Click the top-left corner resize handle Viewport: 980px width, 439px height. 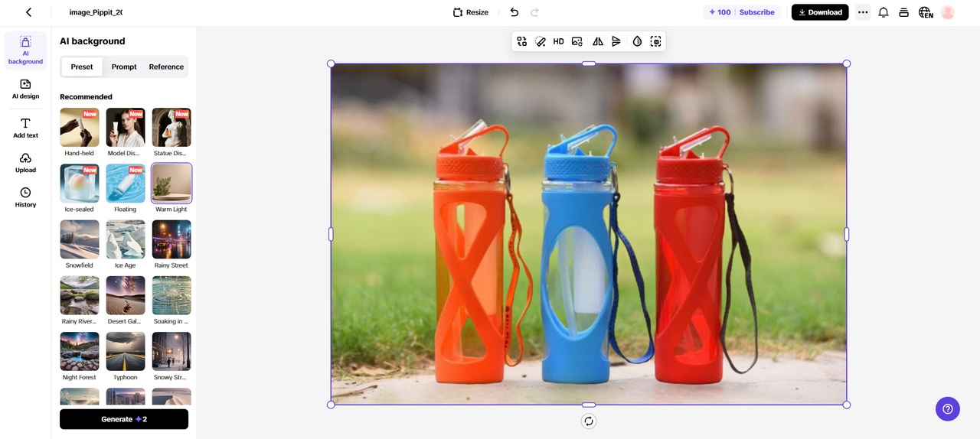pos(331,63)
